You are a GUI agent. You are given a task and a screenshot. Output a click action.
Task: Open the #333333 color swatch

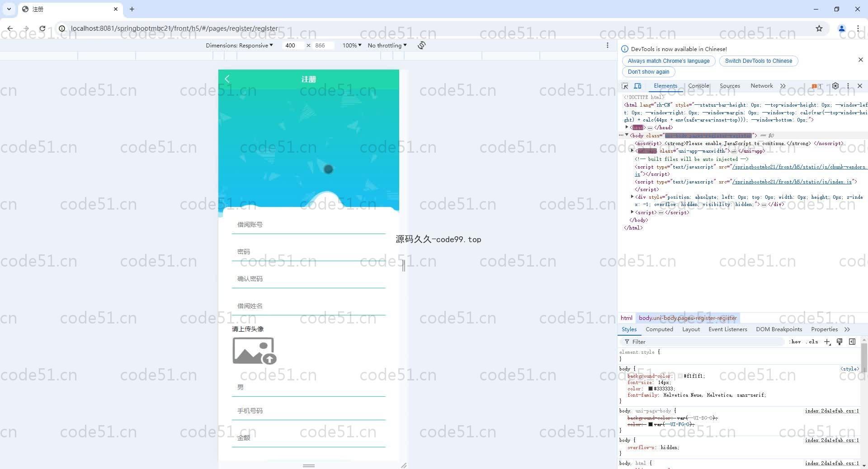pyautogui.click(x=651, y=389)
